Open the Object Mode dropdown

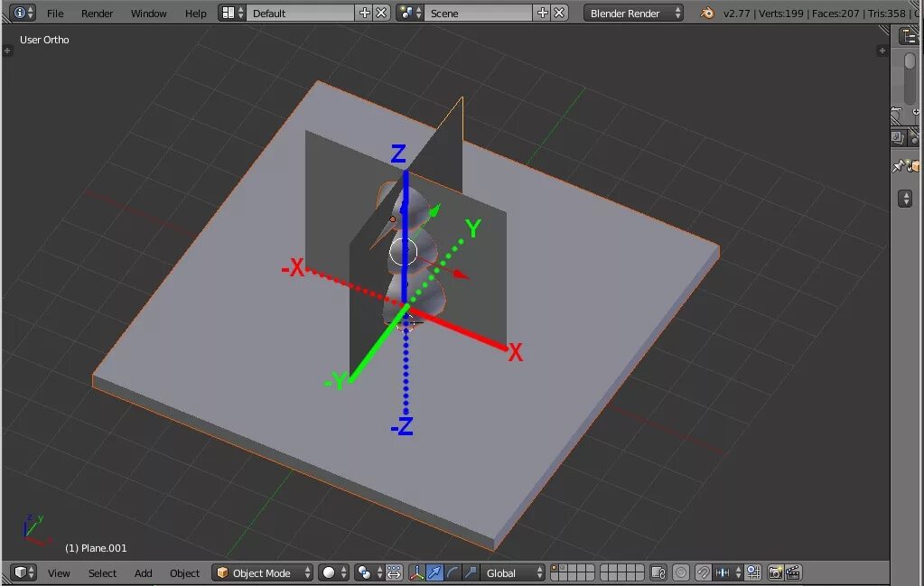coord(262,573)
